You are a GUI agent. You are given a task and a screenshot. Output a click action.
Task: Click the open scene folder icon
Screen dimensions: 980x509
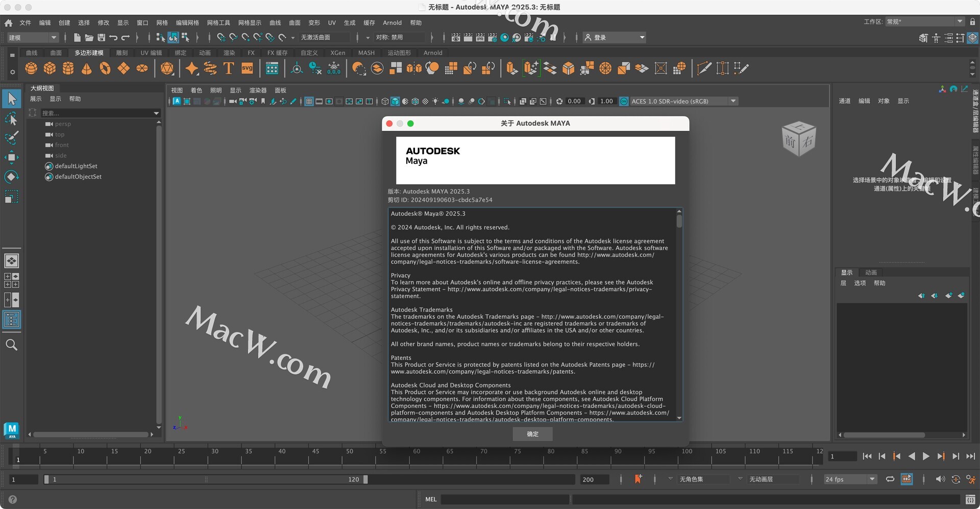pyautogui.click(x=89, y=37)
